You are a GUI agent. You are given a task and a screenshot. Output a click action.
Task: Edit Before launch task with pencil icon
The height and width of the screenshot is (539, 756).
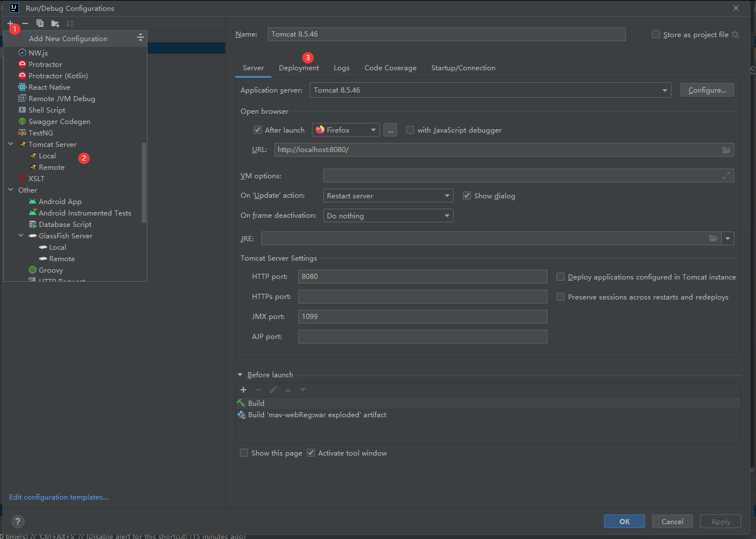273,390
